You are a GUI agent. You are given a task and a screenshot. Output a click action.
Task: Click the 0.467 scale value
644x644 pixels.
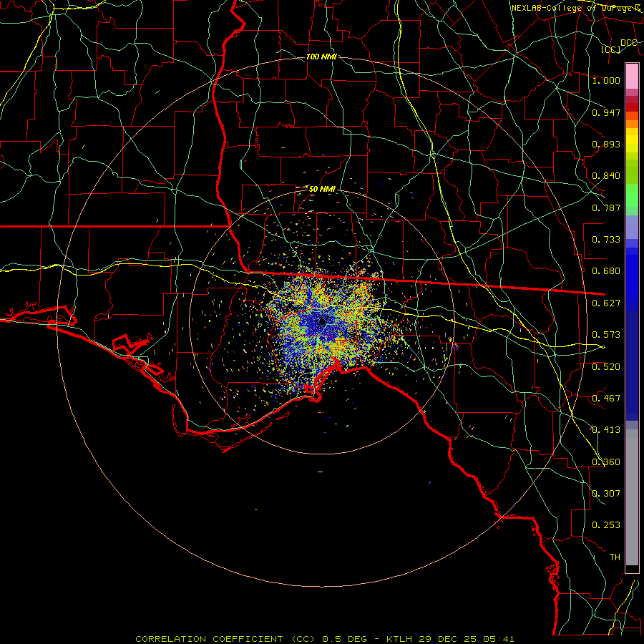tap(606, 399)
